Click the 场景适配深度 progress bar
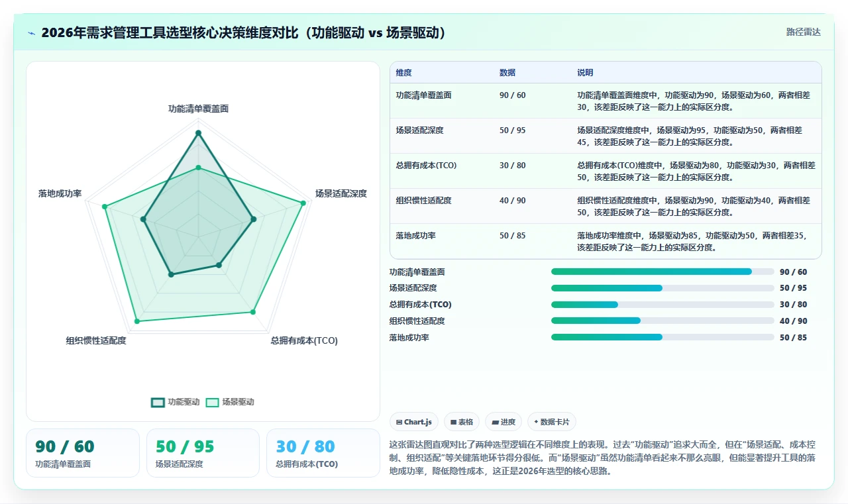The height and width of the screenshot is (504, 848). point(662,288)
